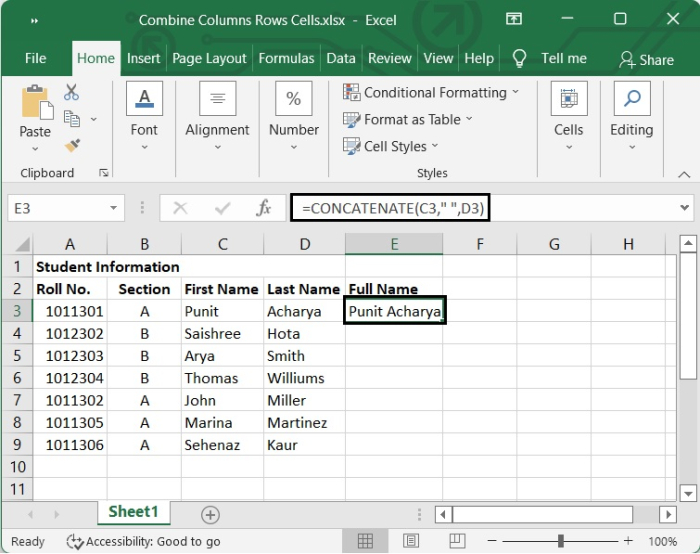Click the Cancel X in formula bar

click(180, 208)
